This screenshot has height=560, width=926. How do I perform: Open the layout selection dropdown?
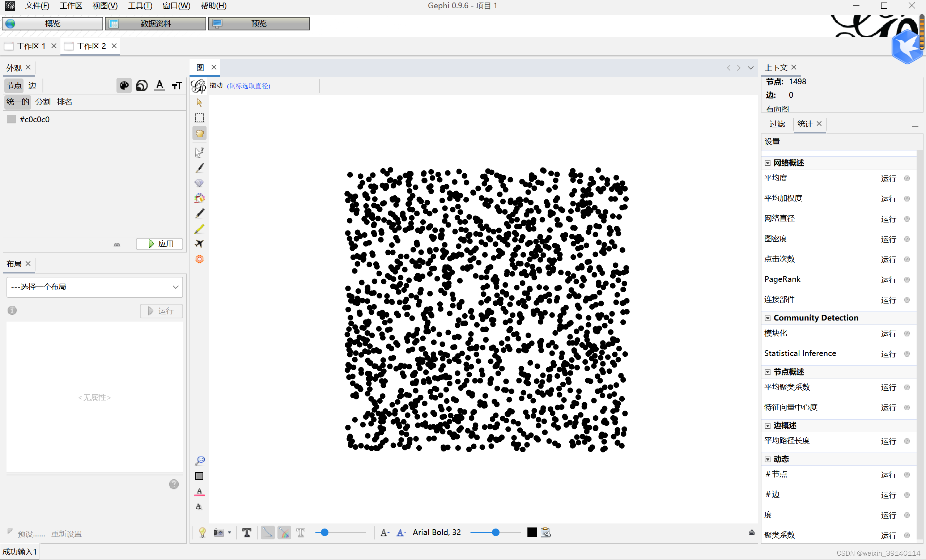point(95,287)
